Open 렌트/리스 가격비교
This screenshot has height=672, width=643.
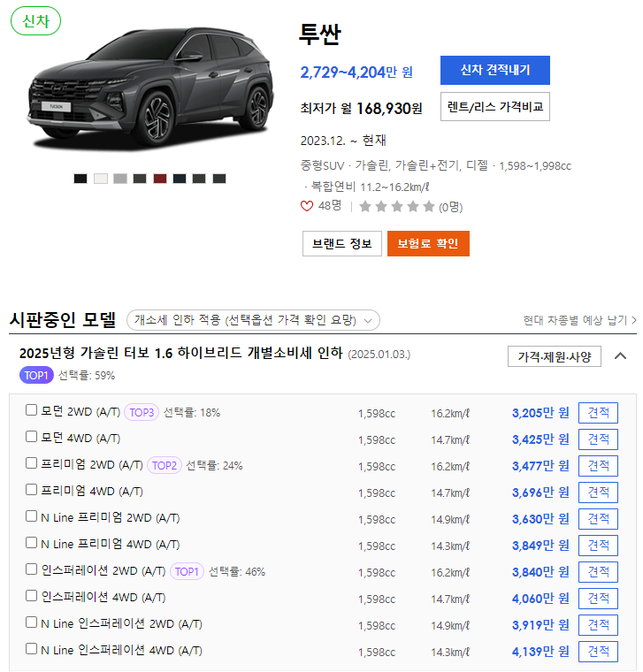495,107
